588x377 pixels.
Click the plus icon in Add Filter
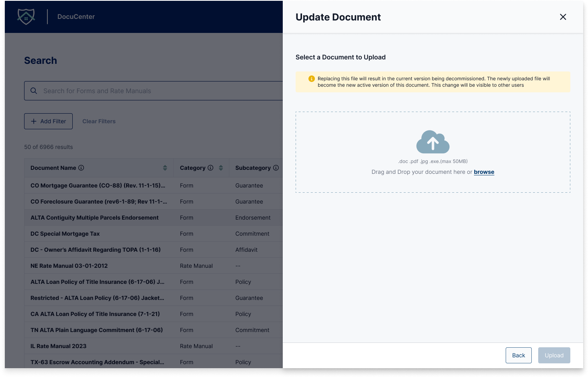pyautogui.click(x=34, y=121)
